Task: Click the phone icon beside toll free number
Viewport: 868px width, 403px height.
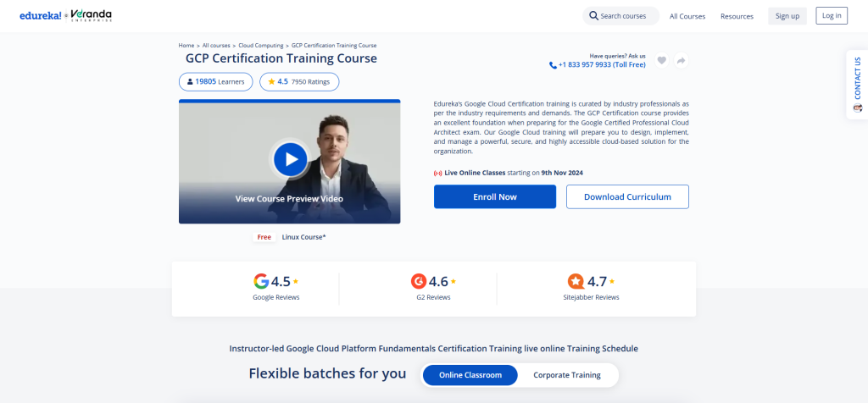Action: coord(553,65)
